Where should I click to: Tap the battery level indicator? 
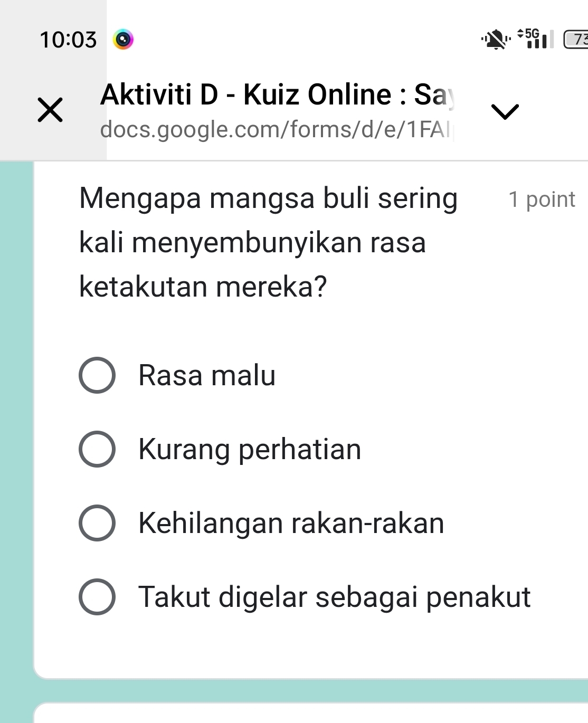point(576,40)
